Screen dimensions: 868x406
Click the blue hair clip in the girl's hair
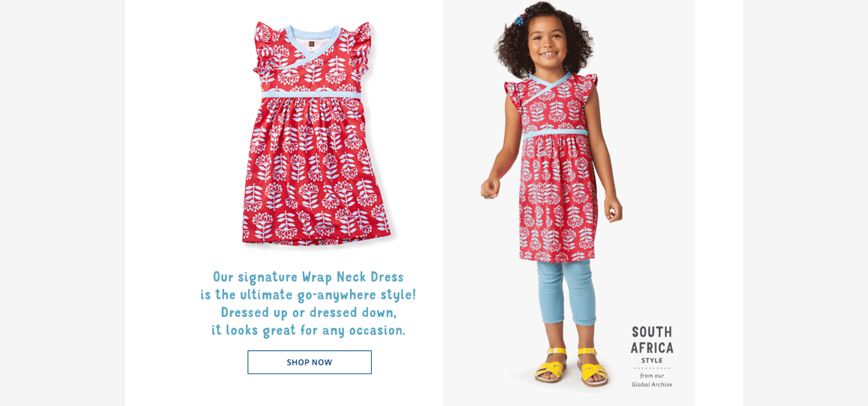[x=519, y=20]
